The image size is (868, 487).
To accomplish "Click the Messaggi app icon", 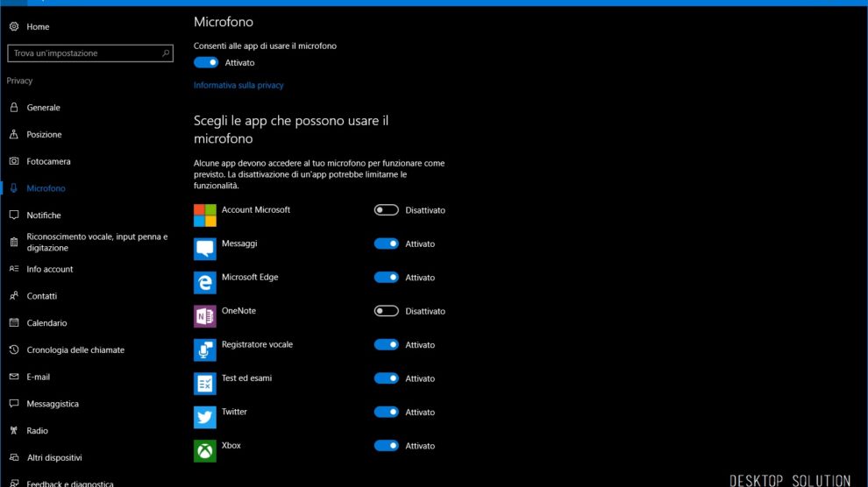I will coord(205,249).
